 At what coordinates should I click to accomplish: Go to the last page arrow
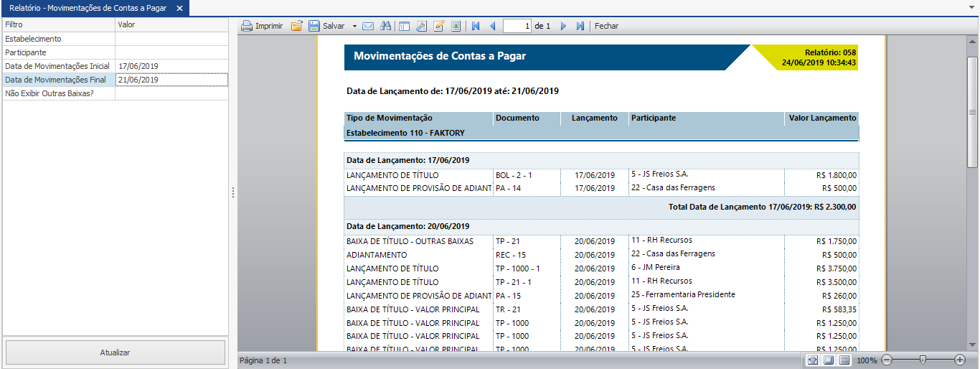click(x=580, y=26)
